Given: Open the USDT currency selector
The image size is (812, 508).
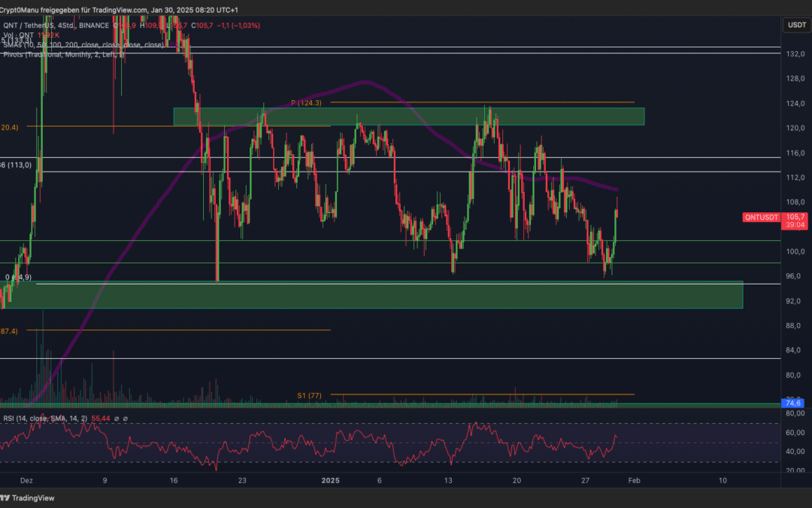Looking at the screenshot, I should click(x=796, y=25).
